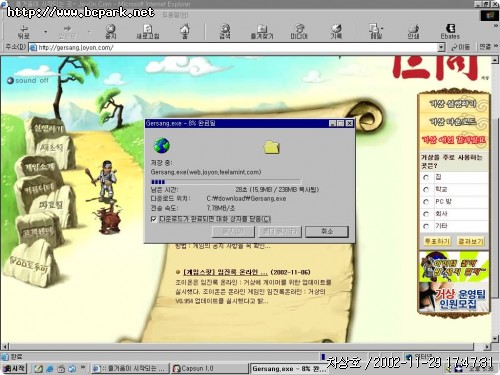Open the 미디어 media toolbar icon
The width and height of the screenshot is (500, 375).
pos(299,31)
